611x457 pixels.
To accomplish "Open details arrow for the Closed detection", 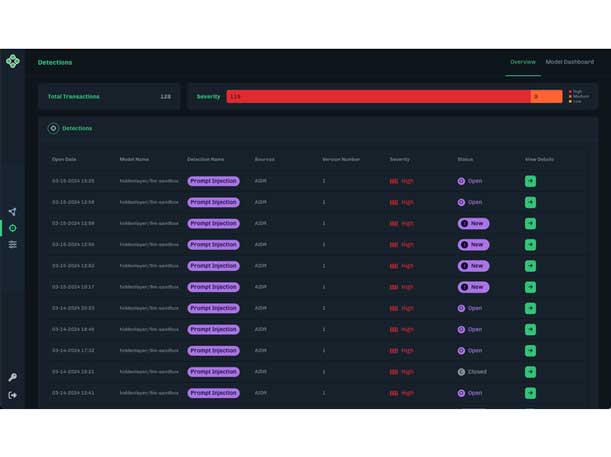I will click(x=530, y=372).
